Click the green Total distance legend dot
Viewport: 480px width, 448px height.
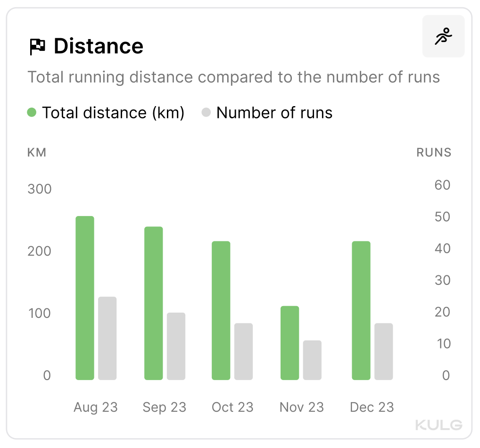tap(32, 113)
